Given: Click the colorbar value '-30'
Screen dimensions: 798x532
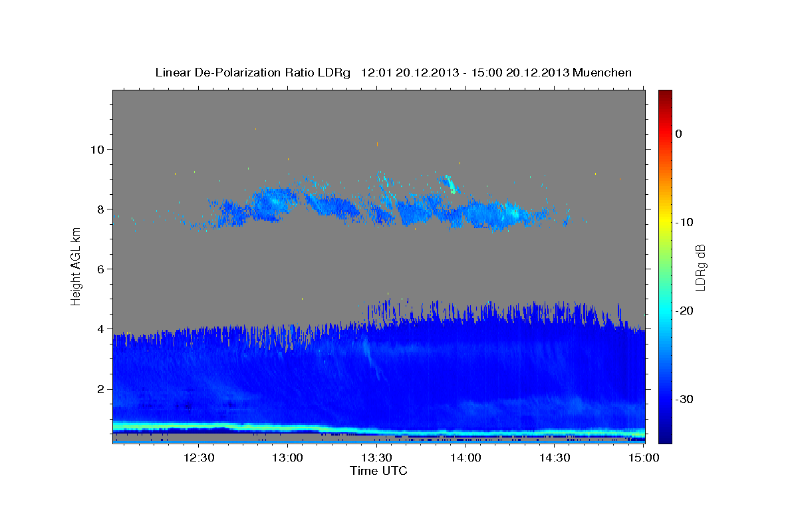Looking at the screenshot, I should click(x=684, y=399).
